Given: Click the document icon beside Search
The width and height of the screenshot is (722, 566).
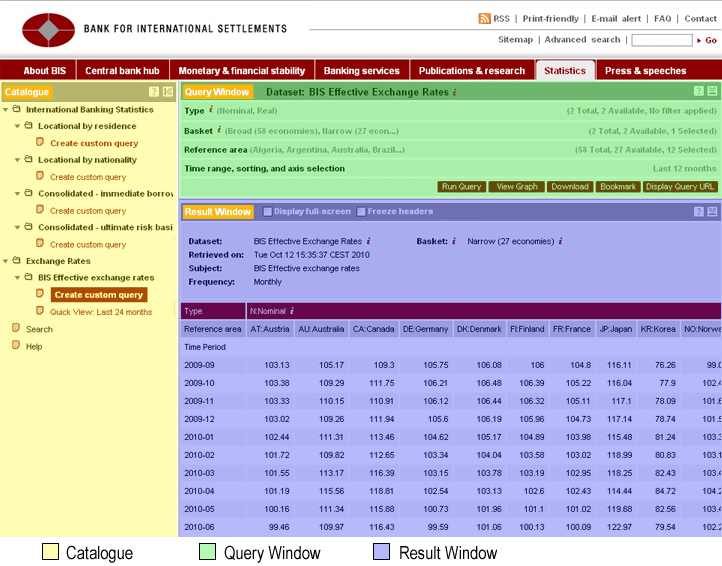Looking at the screenshot, I should 16,328.
